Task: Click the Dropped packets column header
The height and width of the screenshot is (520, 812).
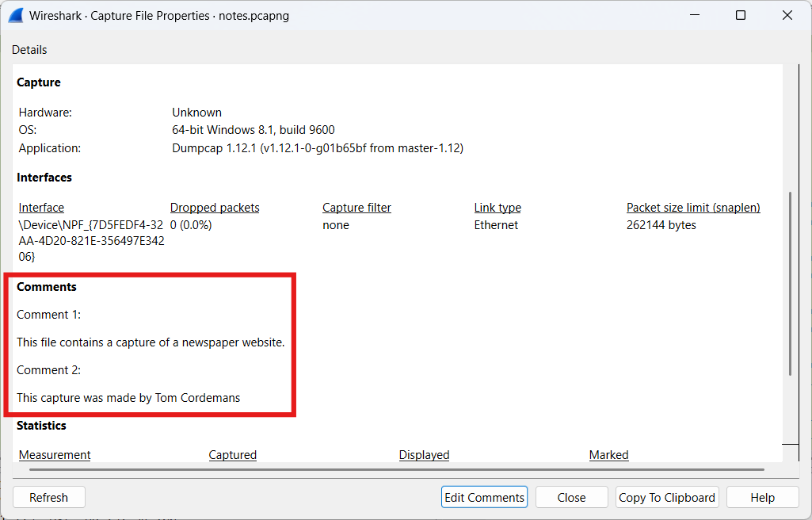Action: pyautogui.click(x=215, y=208)
